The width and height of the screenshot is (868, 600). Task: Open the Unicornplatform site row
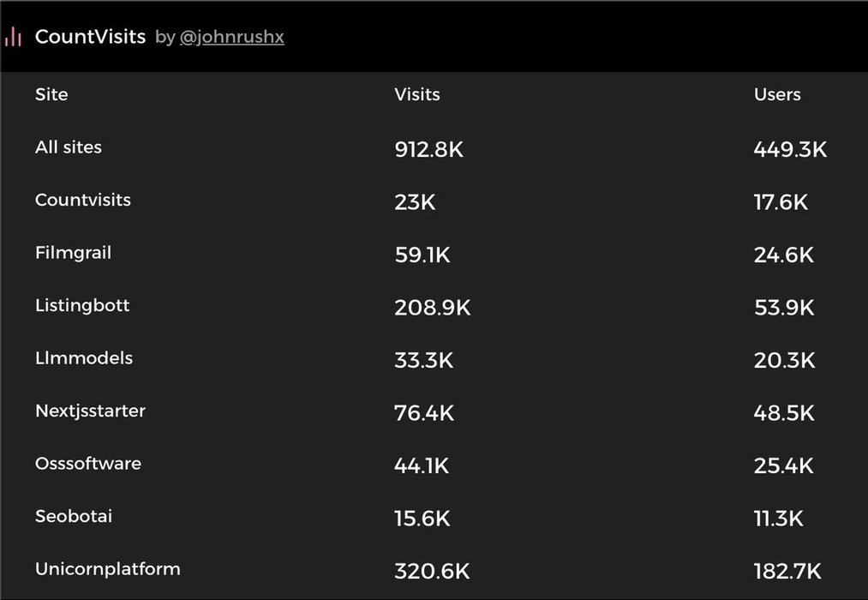pos(108,568)
